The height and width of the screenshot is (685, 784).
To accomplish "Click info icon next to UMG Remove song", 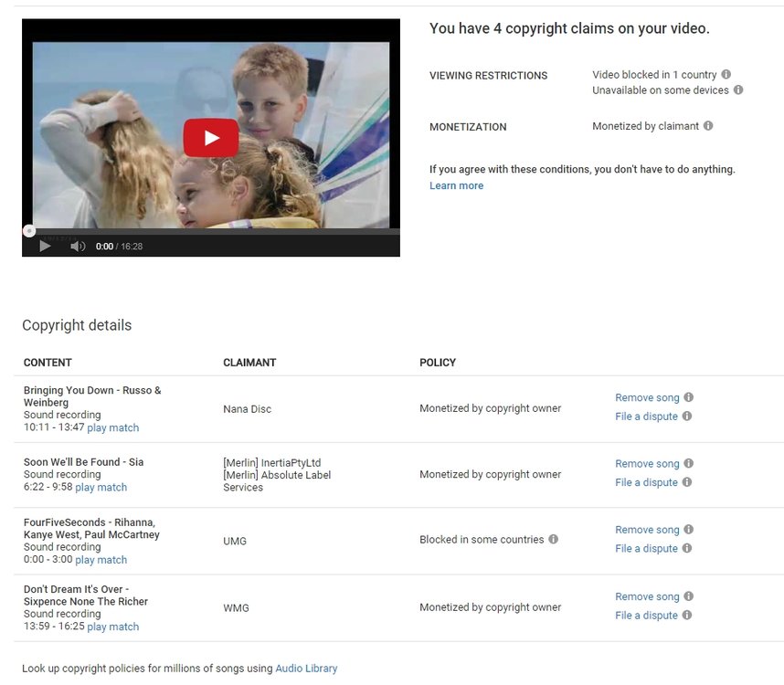I will [688, 529].
